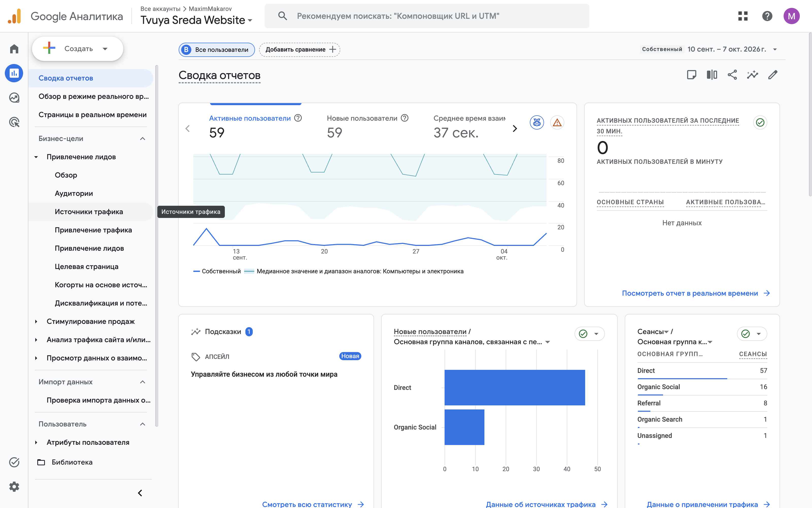Image resolution: width=812 pixels, height=508 pixels.
Task: Open the date range picker
Action: (709, 49)
